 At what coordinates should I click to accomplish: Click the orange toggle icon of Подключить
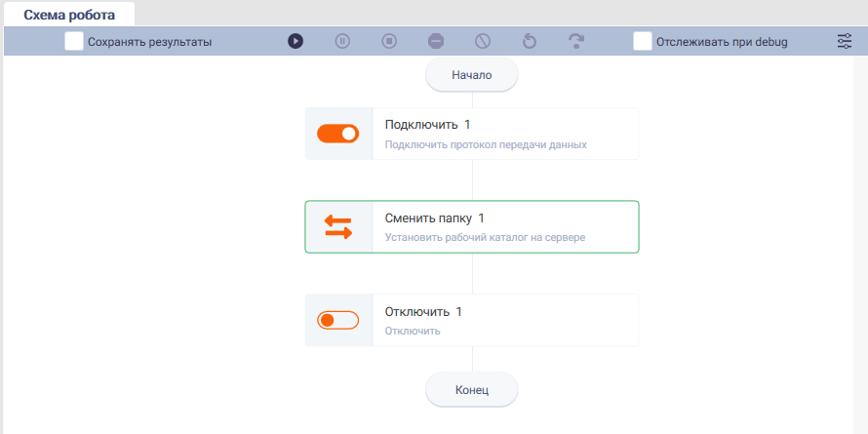337,134
